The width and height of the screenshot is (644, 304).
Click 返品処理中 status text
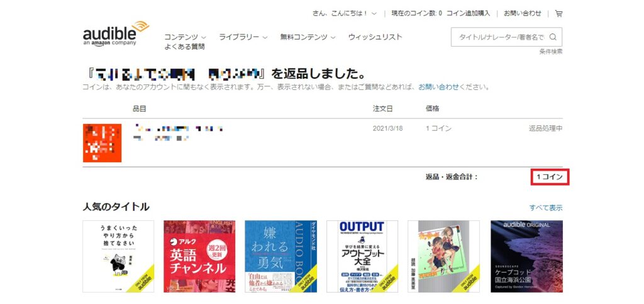click(546, 128)
